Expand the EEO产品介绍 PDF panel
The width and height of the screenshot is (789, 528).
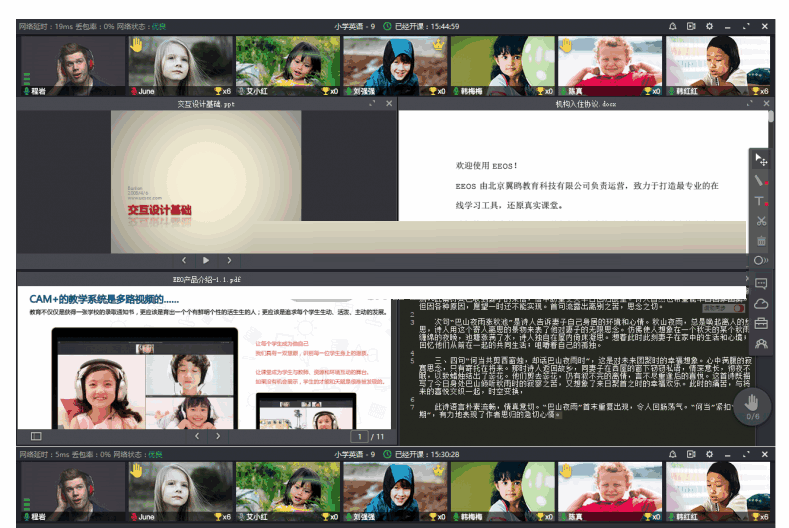coord(372,279)
